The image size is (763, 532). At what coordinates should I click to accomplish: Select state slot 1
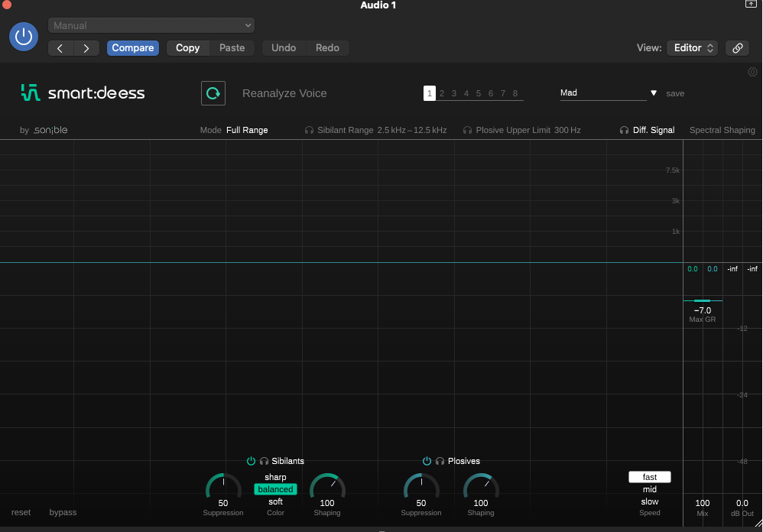tap(429, 93)
